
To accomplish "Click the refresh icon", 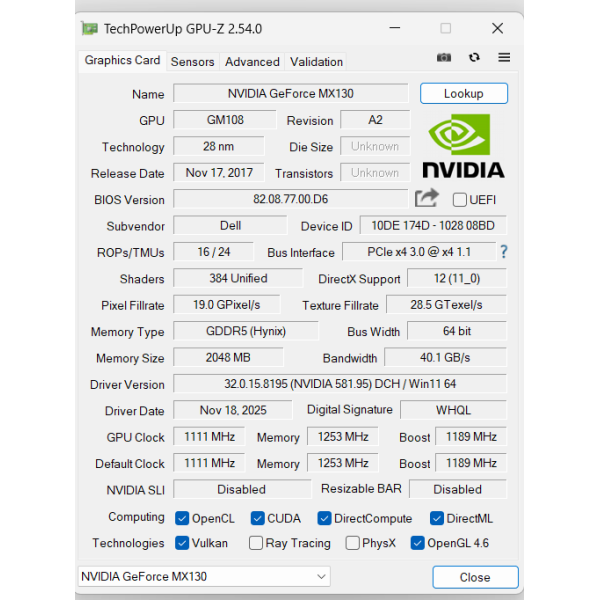I will [474, 57].
